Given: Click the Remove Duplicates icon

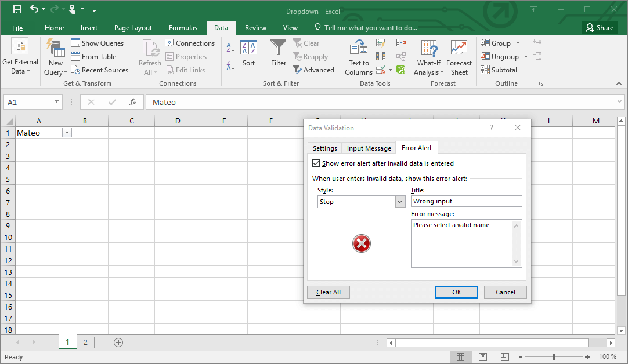Looking at the screenshot, I should pos(380,56).
